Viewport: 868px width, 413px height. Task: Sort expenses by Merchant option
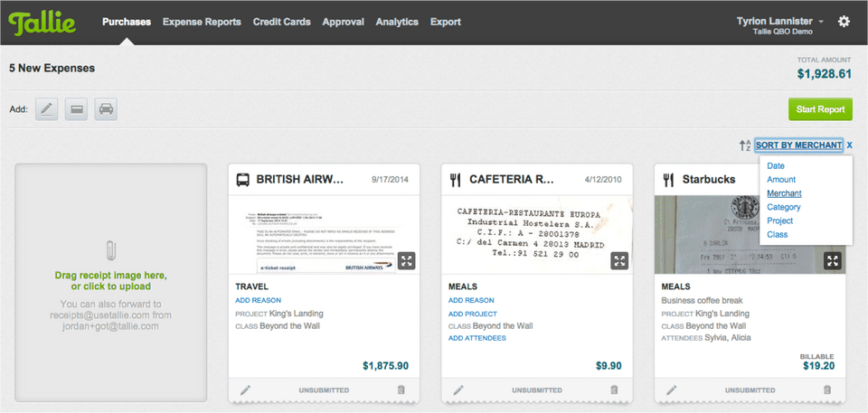pyautogui.click(x=784, y=193)
